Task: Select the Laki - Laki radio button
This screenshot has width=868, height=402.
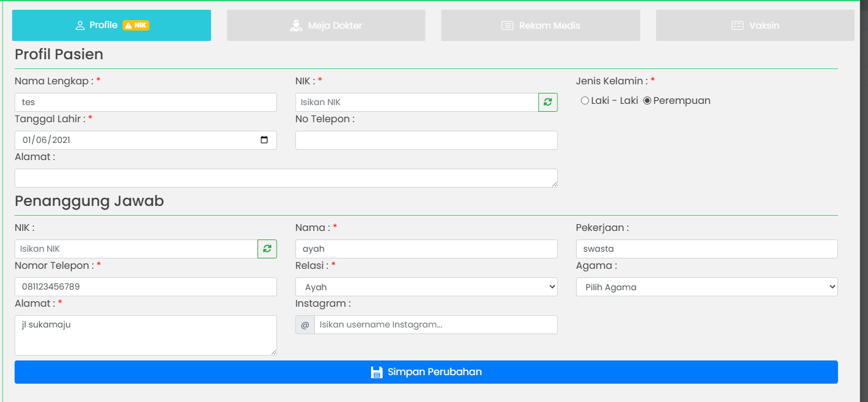Action: (x=585, y=101)
